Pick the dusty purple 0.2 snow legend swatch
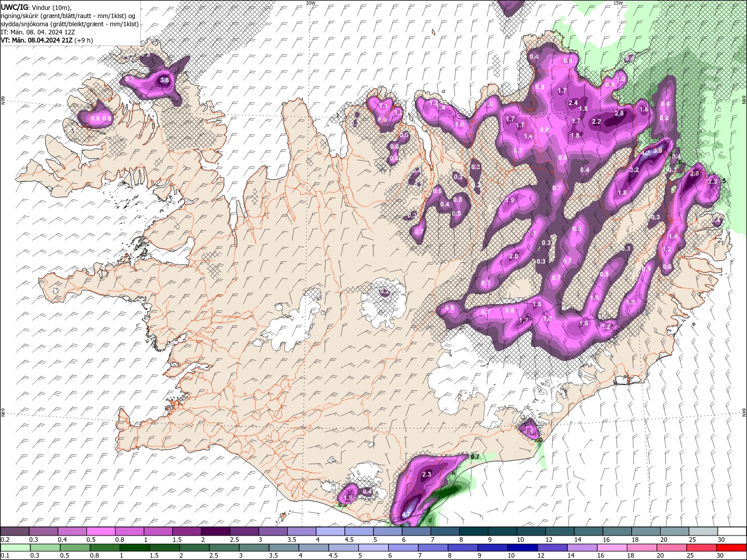747x560 pixels. (15, 531)
